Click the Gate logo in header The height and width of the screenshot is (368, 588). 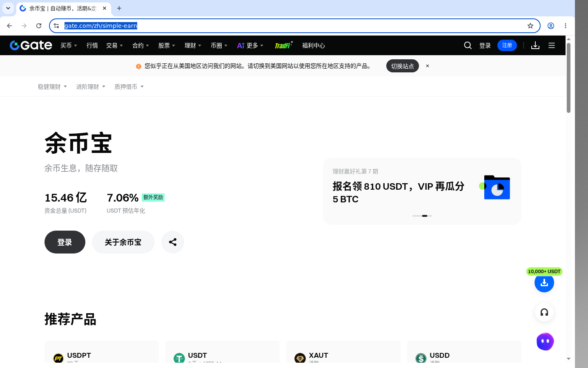tap(31, 45)
